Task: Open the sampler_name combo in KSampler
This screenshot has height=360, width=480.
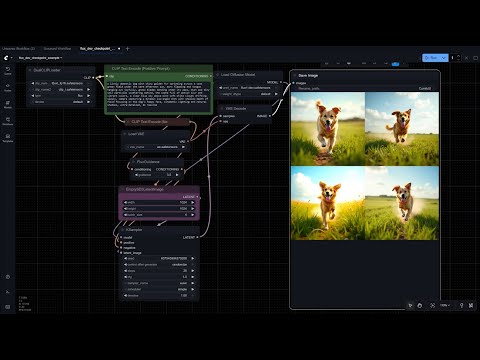Action: tap(158, 283)
